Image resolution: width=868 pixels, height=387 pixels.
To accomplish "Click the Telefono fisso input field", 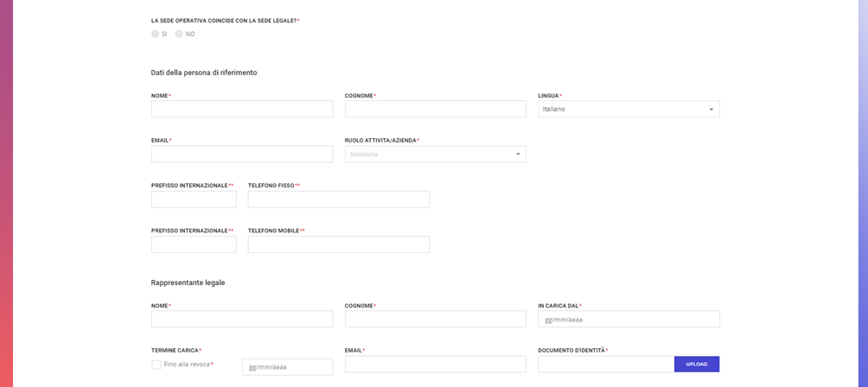I will pos(339,200).
